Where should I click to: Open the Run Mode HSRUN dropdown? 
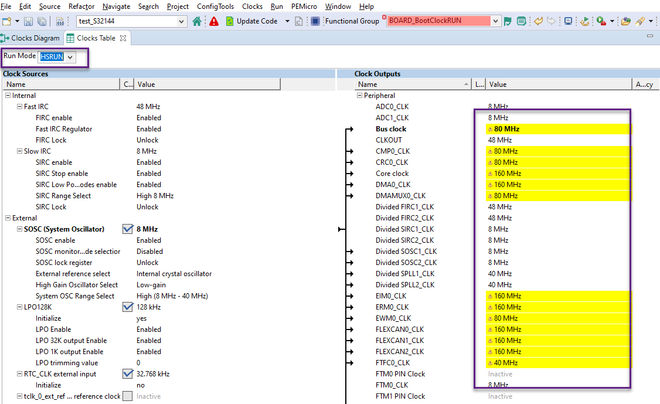(x=70, y=57)
